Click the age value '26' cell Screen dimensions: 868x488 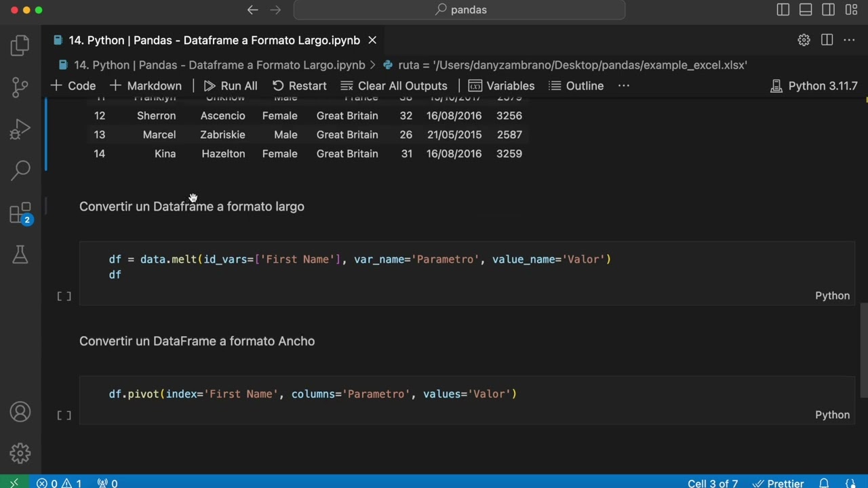coord(406,135)
